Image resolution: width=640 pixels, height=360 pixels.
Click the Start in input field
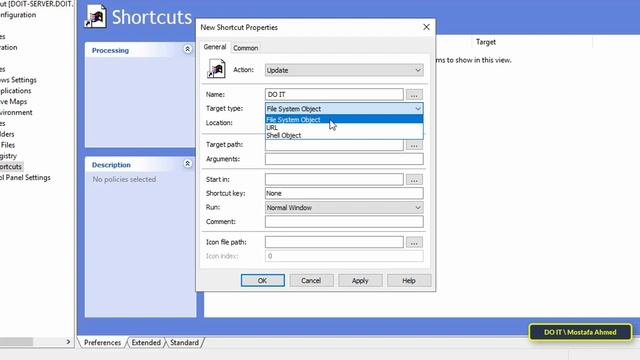click(334, 179)
